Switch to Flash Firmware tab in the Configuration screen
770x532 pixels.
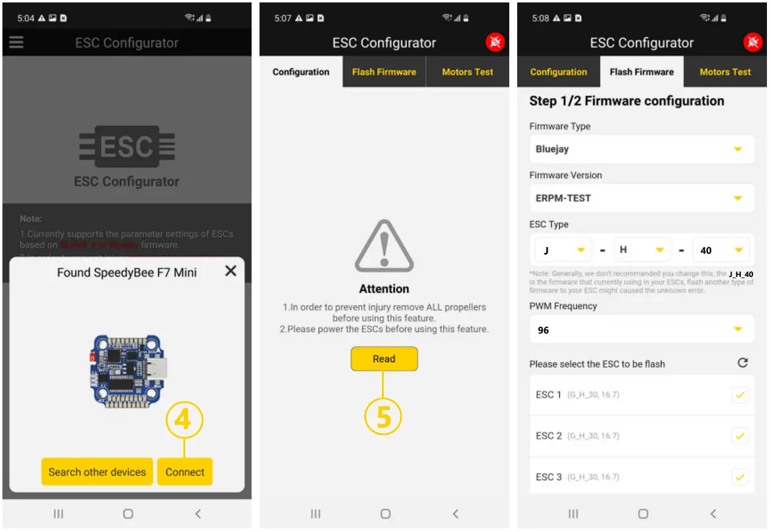pyautogui.click(x=384, y=72)
